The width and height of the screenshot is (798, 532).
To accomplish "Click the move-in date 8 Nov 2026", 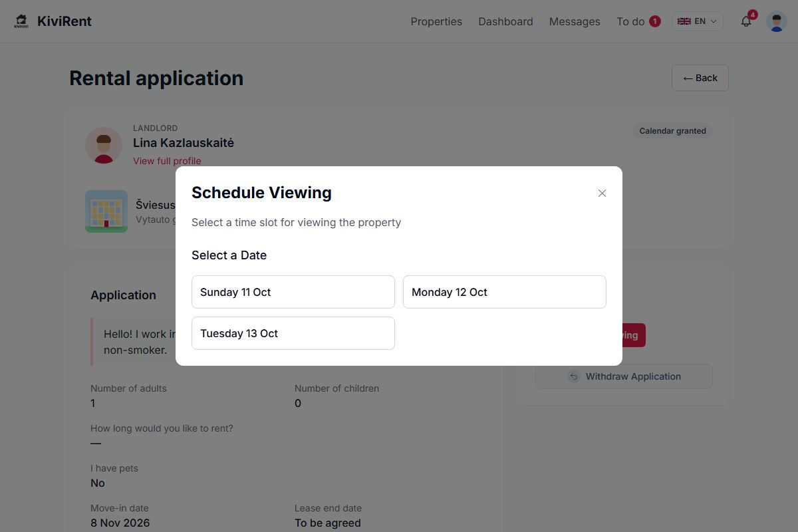I will 120,523.
